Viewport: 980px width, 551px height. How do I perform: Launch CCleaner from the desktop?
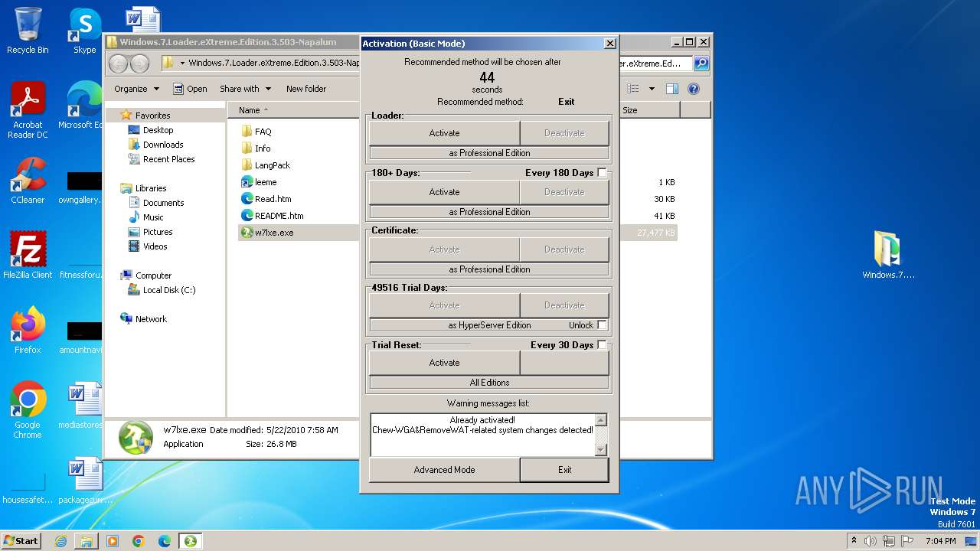28,181
